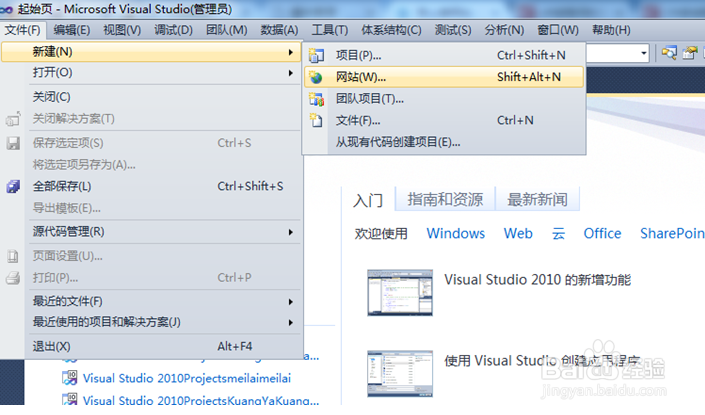Open the 帮助(H) menu
705x415 pixels.
[611, 30]
